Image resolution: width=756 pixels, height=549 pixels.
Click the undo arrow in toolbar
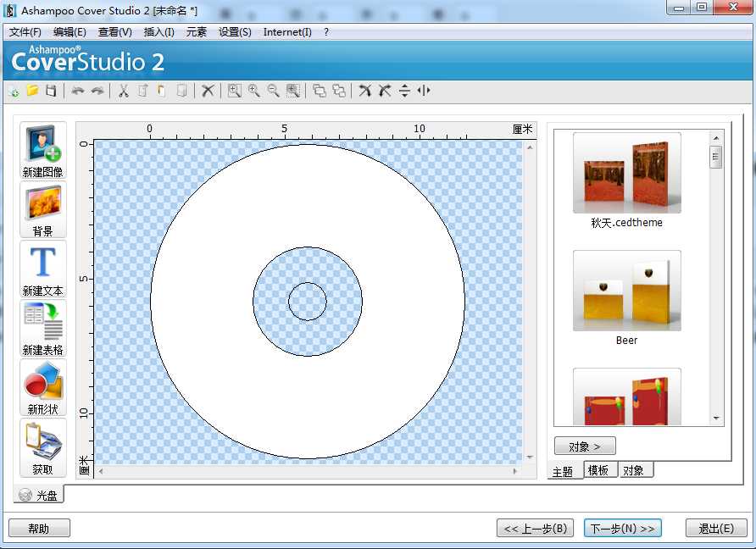tap(78, 91)
